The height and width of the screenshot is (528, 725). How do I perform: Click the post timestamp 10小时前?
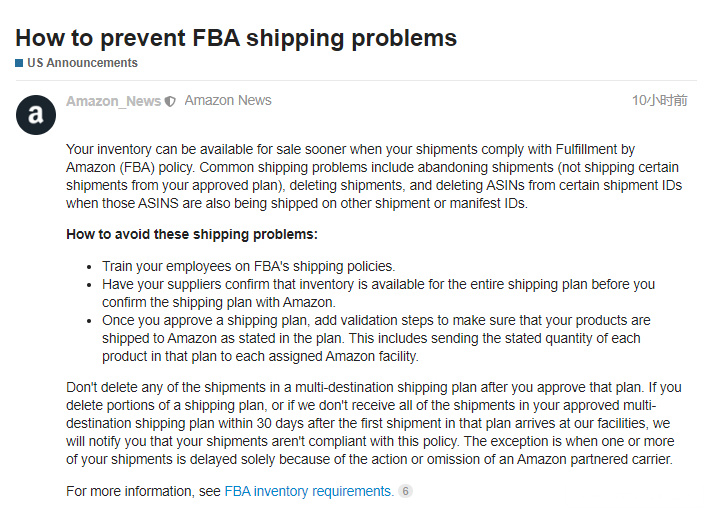pyautogui.click(x=659, y=101)
